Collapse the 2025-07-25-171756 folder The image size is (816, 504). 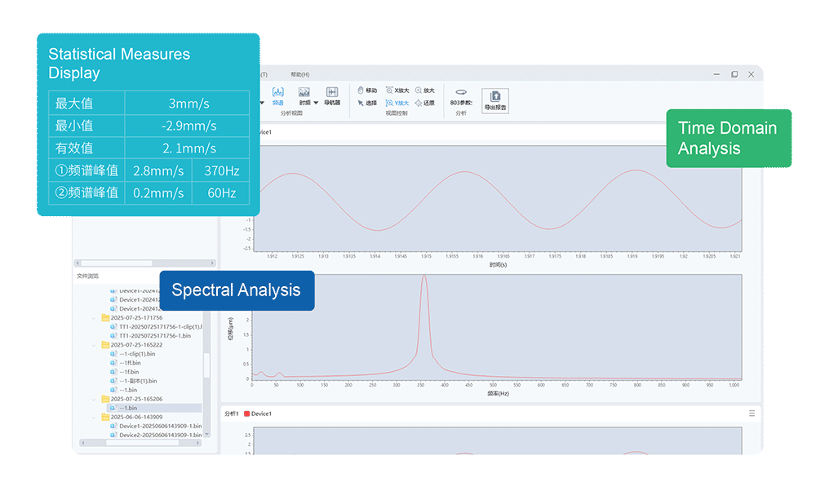pyautogui.click(x=94, y=318)
